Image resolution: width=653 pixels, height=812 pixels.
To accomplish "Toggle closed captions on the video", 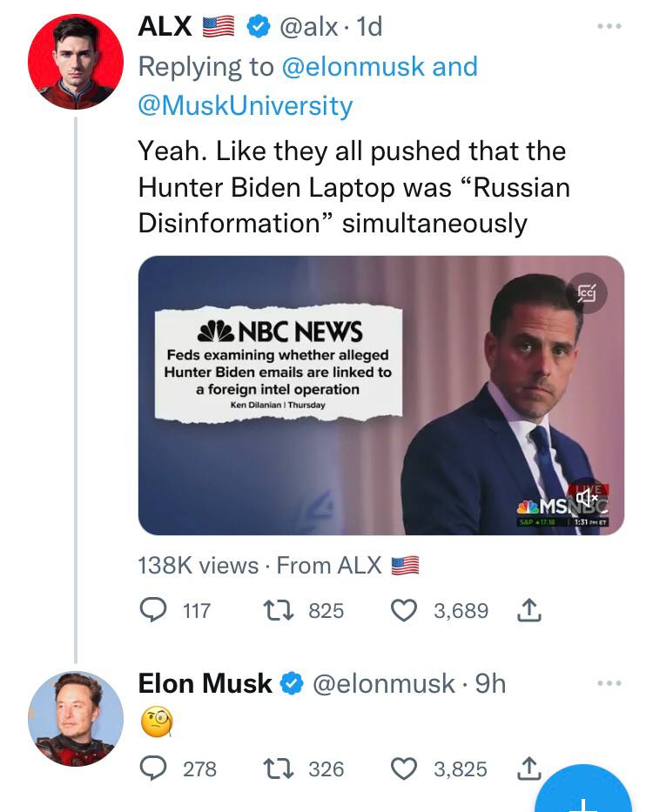I will (x=587, y=293).
